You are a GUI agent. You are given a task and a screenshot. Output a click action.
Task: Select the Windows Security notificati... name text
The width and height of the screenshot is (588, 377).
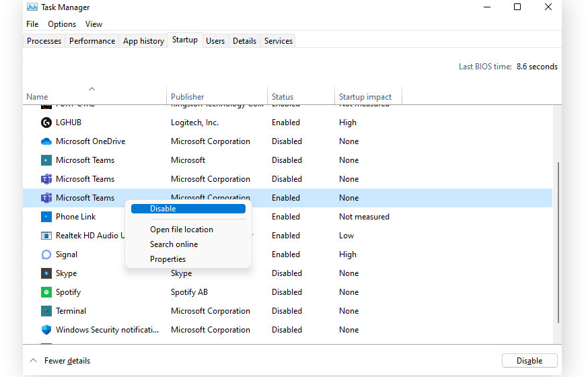[x=107, y=330]
